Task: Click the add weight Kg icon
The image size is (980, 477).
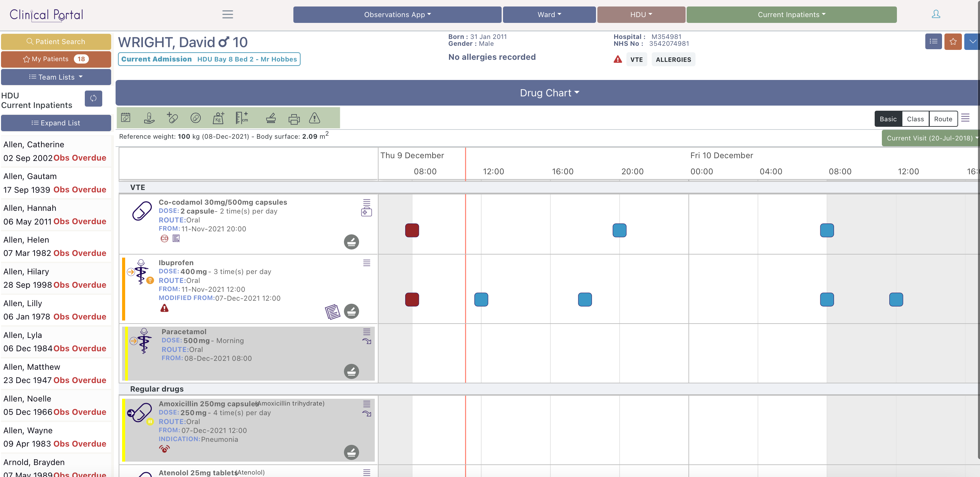Action: pyautogui.click(x=218, y=118)
